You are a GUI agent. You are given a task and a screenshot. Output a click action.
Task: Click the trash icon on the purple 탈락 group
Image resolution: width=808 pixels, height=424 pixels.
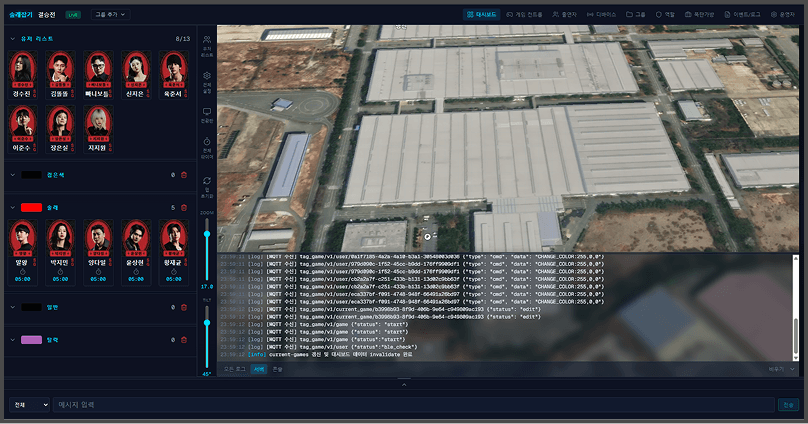point(184,340)
